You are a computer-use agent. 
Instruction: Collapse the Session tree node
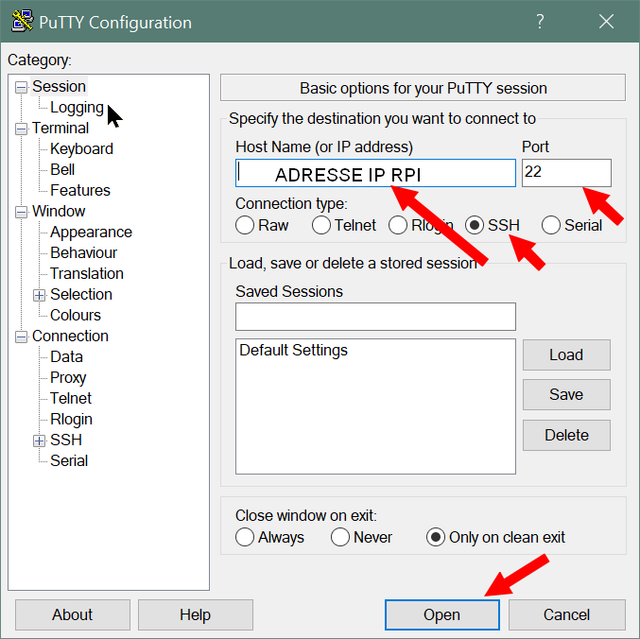pos(21,87)
